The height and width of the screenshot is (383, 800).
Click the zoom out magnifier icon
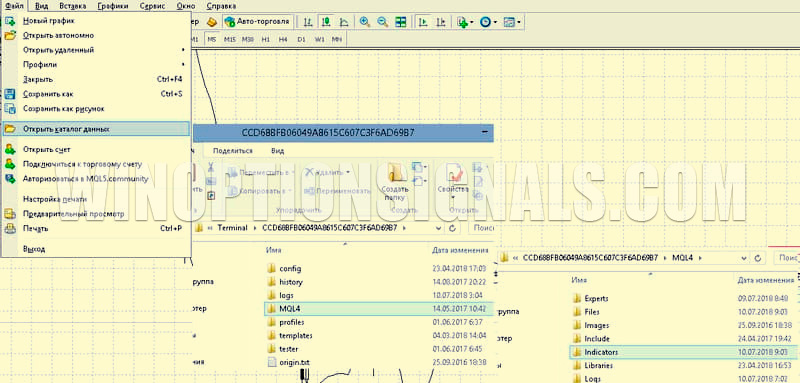pyautogui.click(x=382, y=22)
